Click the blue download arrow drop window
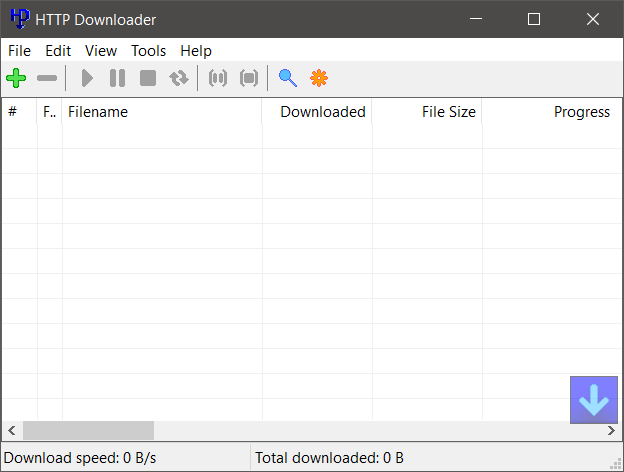 [x=594, y=400]
